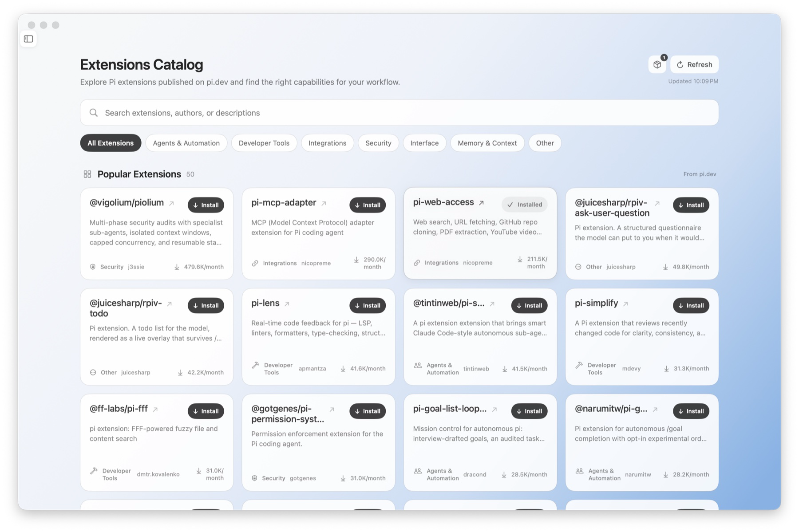Click the 50 count next to Popular Extensions
The image size is (799, 532).
[x=190, y=174]
